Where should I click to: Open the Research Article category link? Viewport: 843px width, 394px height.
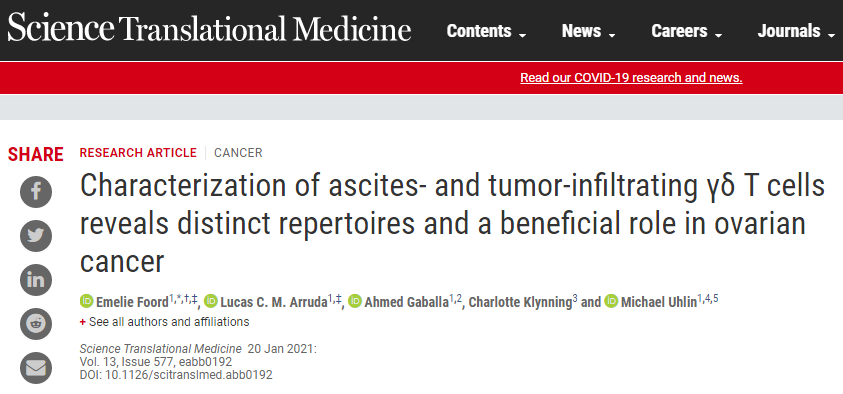138,153
